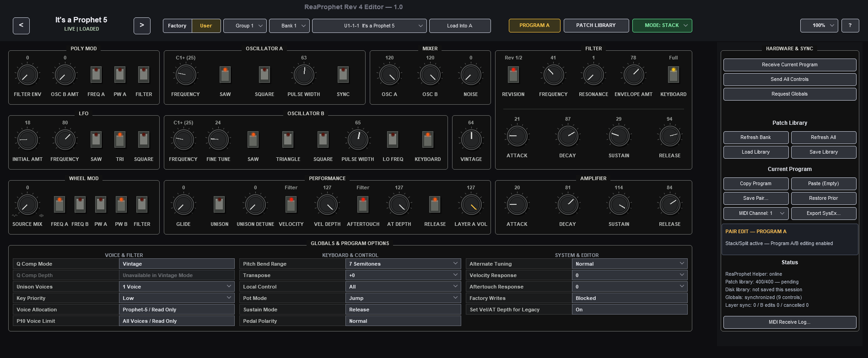This screenshot has width=868, height=358.
Task: Click the UNISON DETUNE knob
Action: tap(255, 205)
